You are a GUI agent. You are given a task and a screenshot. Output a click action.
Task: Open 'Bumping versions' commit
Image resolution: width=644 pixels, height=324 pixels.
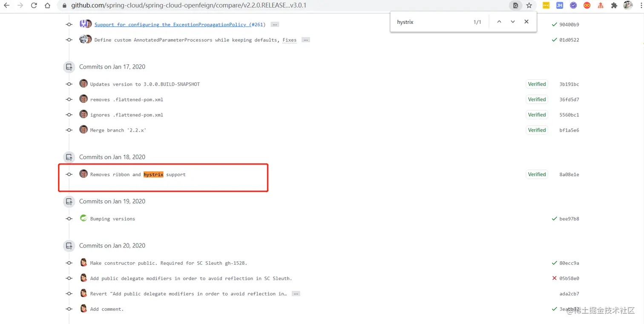click(x=112, y=219)
